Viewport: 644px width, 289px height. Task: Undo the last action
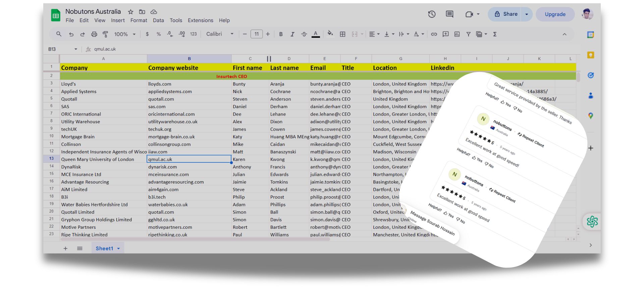point(71,34)
